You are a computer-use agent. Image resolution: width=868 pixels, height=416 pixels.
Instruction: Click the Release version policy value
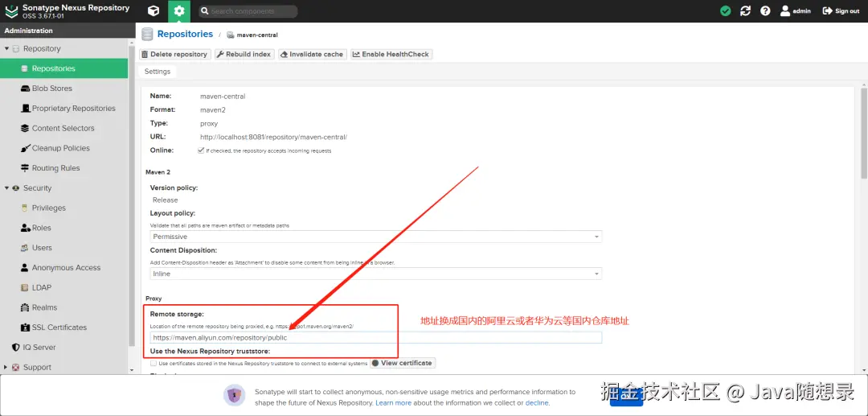166,200
